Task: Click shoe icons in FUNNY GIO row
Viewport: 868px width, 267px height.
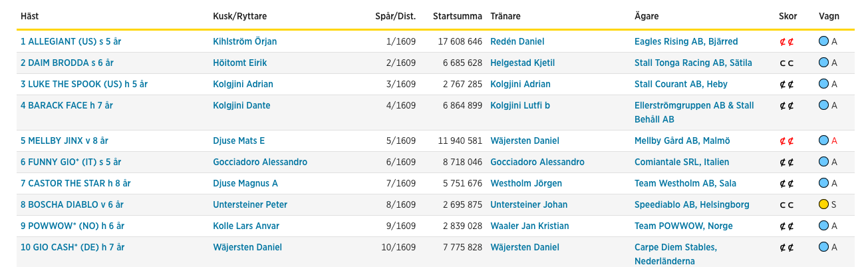Action: 787,162
